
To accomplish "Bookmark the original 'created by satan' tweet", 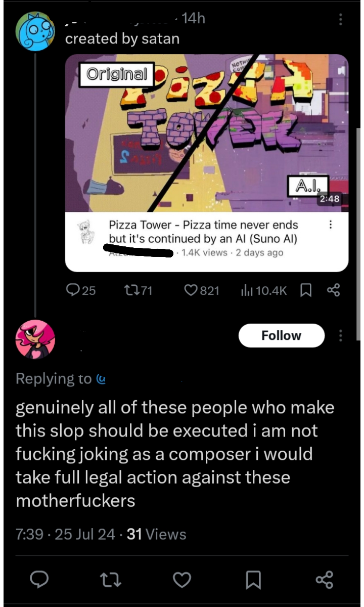I will (305, 290).
